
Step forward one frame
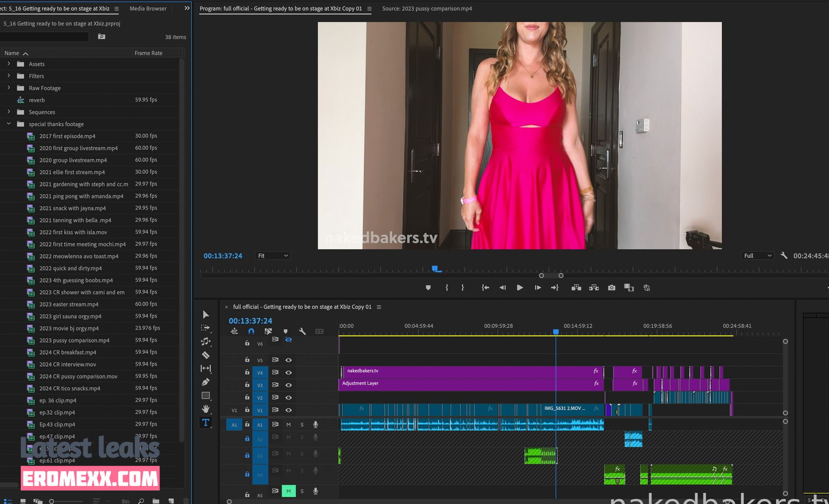point(538,287)
